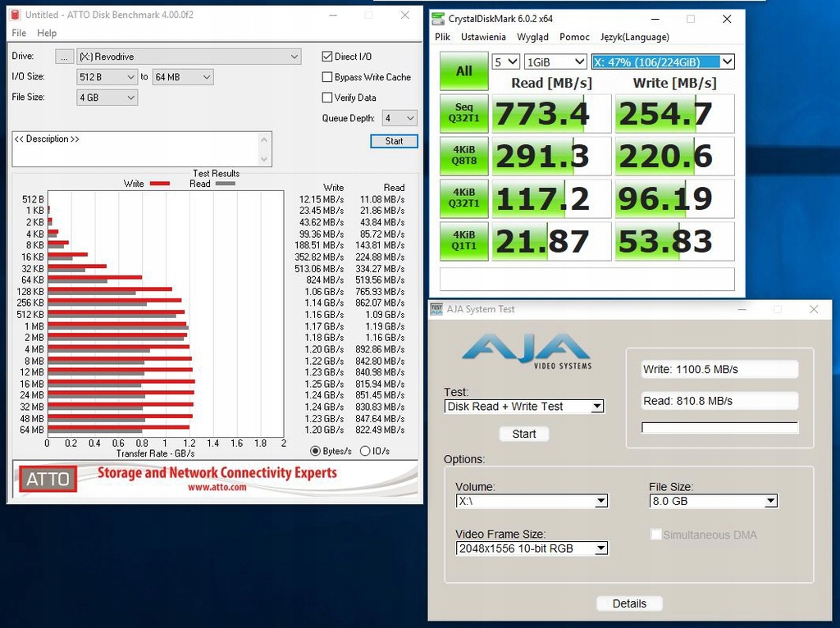840x628 pixels.
Task: Close the CrystalDiskMark window
Action: (x=727, y=20)
